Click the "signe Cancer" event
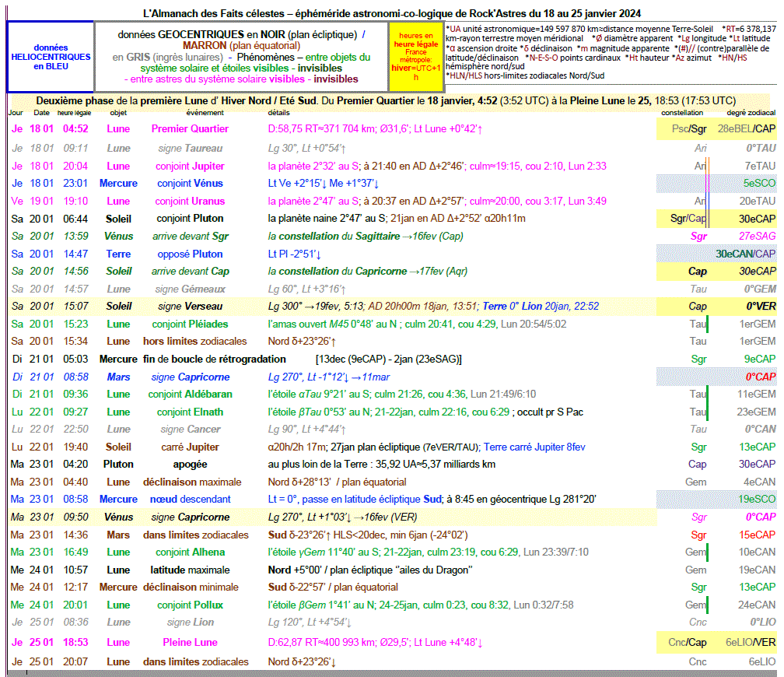 click(x=190, y=430)
